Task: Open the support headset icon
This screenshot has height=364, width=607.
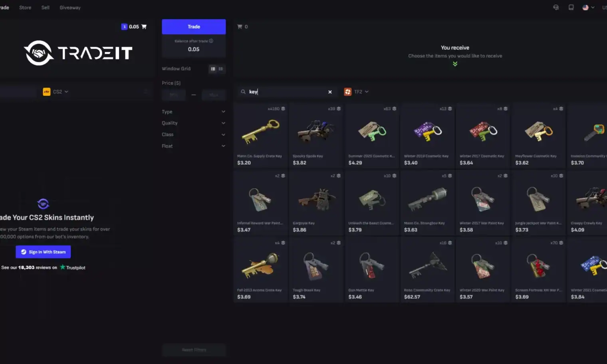Action: click(x=556, y=7)
